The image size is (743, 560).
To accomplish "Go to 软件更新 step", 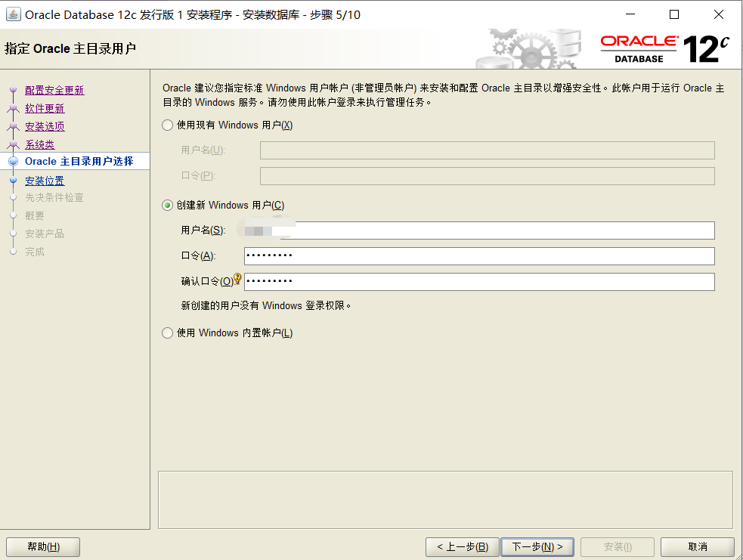I will (x=45, y=108).
